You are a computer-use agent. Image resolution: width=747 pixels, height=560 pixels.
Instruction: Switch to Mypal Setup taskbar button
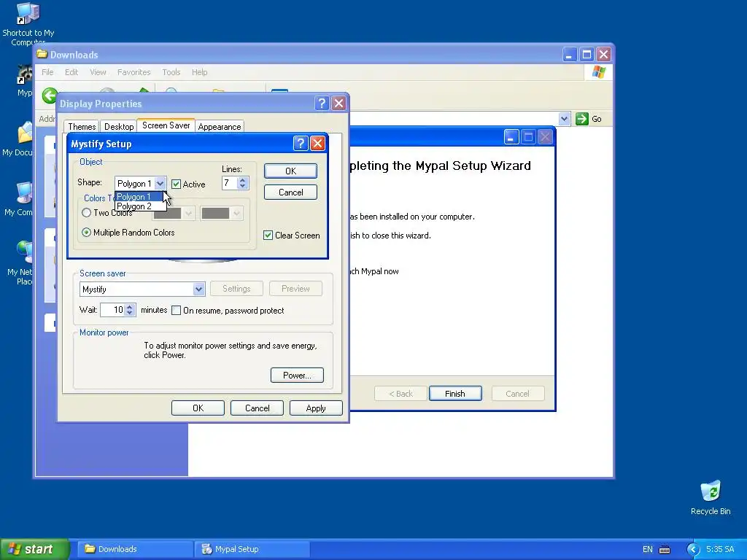252,549
